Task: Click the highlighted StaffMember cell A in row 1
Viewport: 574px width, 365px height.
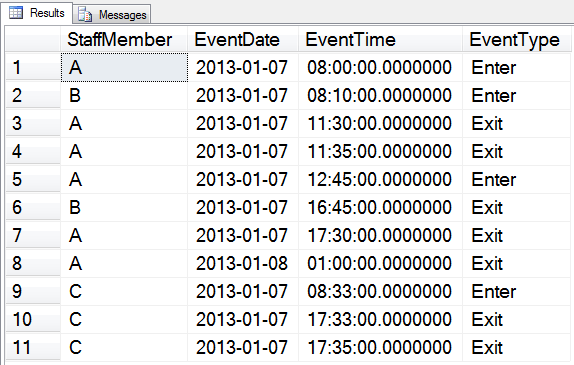Action: (124, 67)
